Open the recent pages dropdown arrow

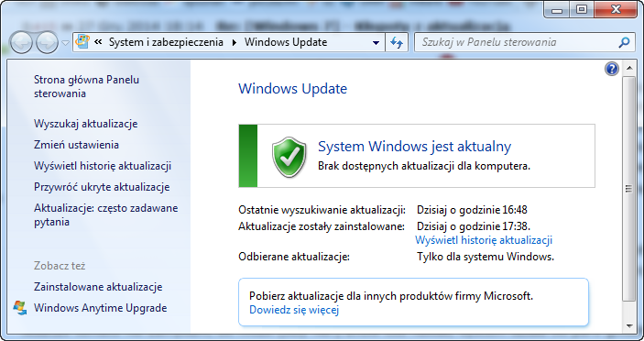click(x=65, y=43)
